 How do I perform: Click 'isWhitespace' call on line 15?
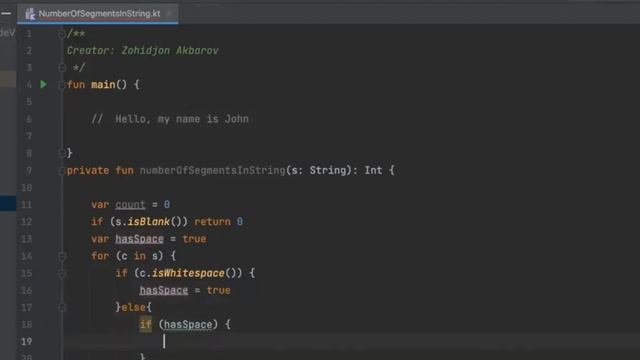[188, 273]
